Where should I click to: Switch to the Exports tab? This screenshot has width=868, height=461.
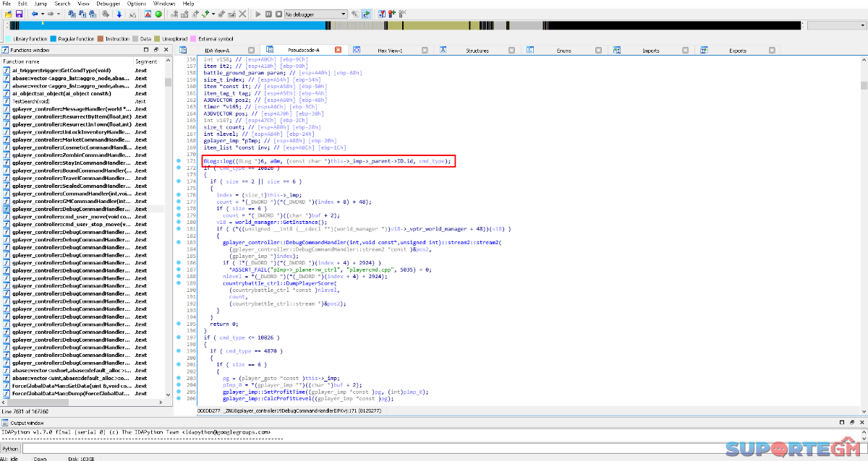(x=737, y=51)
